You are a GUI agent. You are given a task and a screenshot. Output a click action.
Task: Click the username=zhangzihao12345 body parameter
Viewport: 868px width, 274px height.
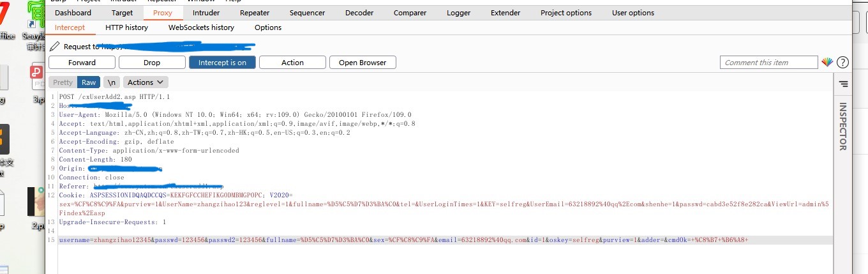coord(105,240)
